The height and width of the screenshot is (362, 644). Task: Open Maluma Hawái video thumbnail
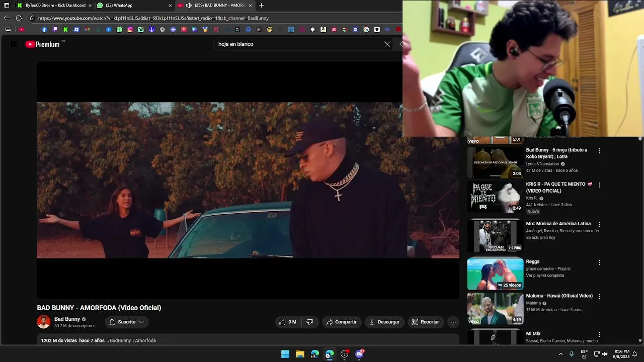coord(495,308)
